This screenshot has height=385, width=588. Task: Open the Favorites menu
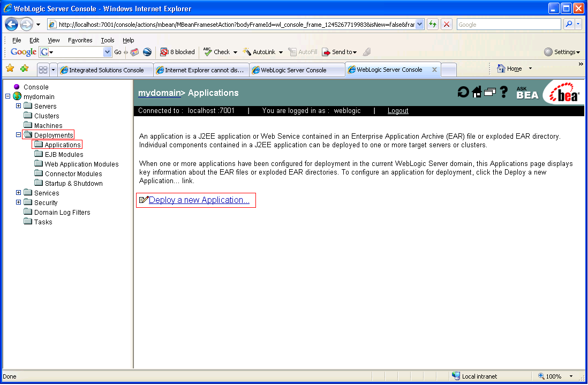tap(80, 40)
